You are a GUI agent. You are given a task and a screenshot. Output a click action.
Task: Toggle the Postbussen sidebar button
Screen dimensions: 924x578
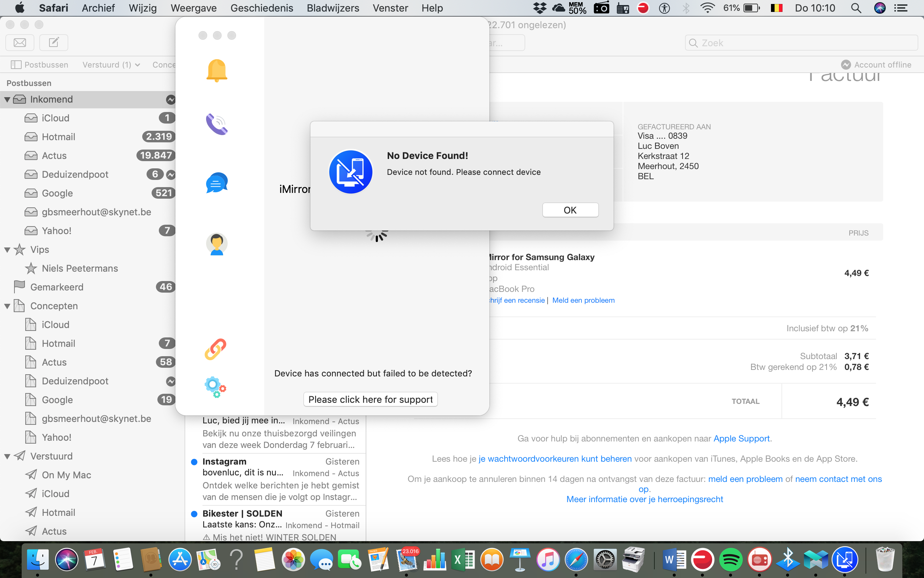click(x=39, y=65)
